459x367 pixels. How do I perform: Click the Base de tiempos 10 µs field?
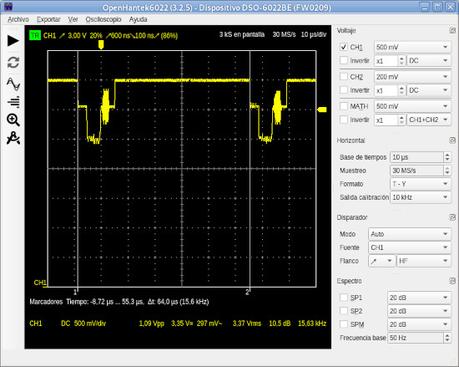[x=417, y=157]
